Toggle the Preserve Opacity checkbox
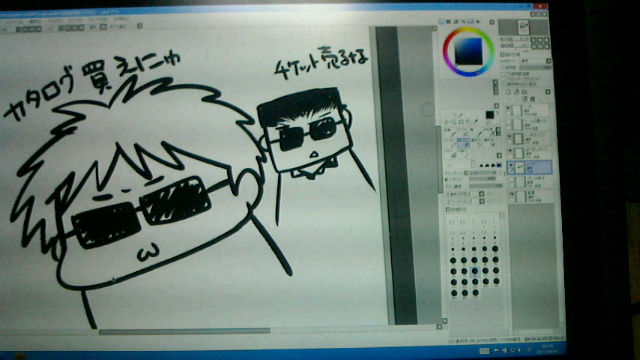Image resolution: width=640 pixels, height=360 pixels. [x=503, y=73]
